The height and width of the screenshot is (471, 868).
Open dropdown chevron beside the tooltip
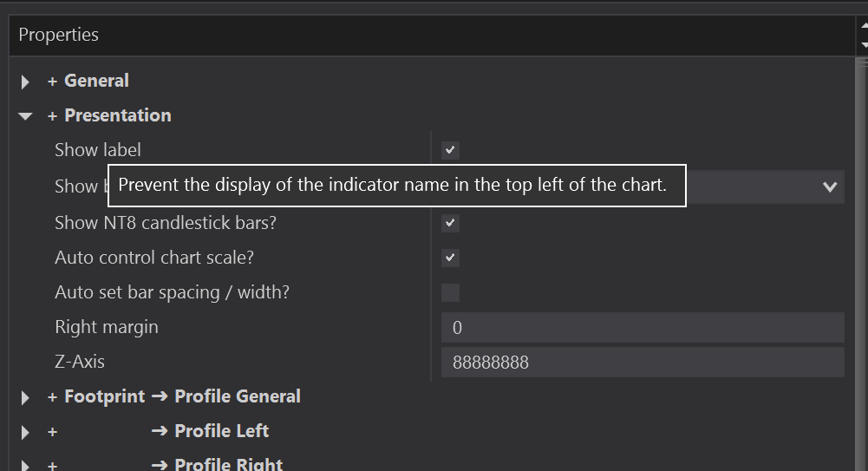click(830, 186)
